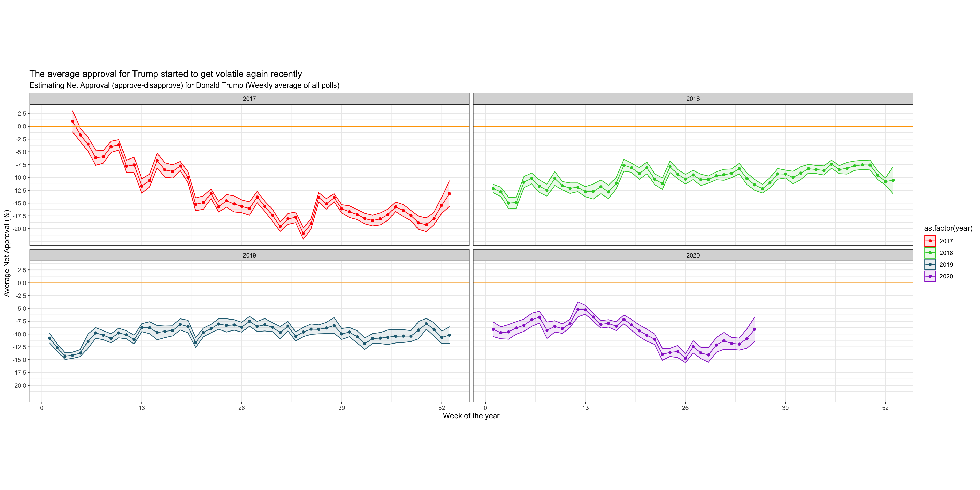980x490 pixels.
Task: Select the 2020 facet header strip
Action: 692,255
